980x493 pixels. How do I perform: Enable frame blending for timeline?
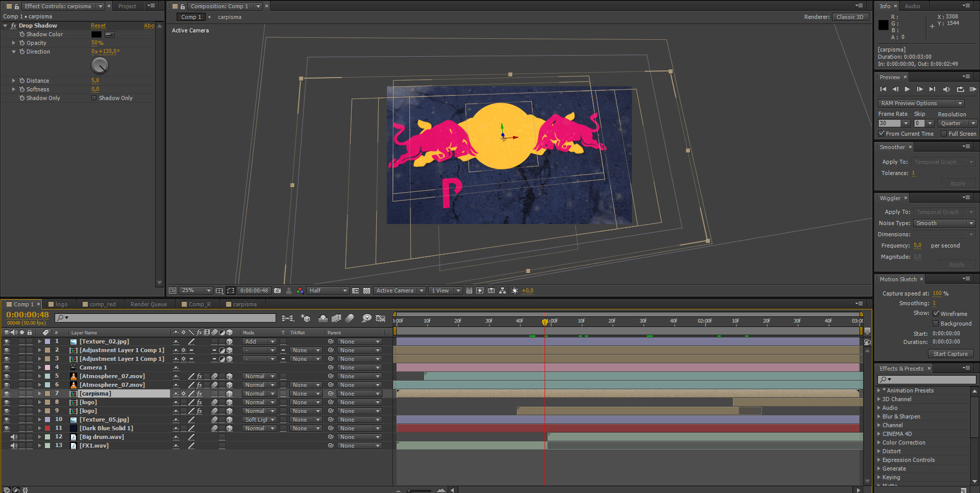pos(336,318)
